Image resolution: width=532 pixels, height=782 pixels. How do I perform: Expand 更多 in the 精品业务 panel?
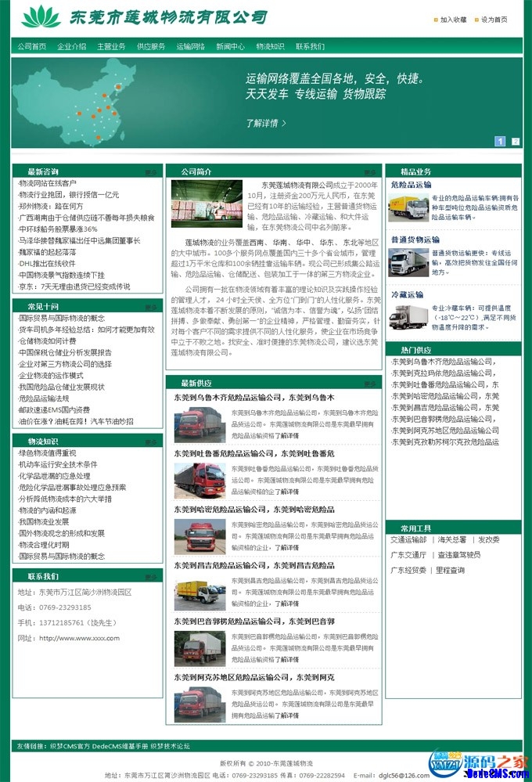click(508, 172)
